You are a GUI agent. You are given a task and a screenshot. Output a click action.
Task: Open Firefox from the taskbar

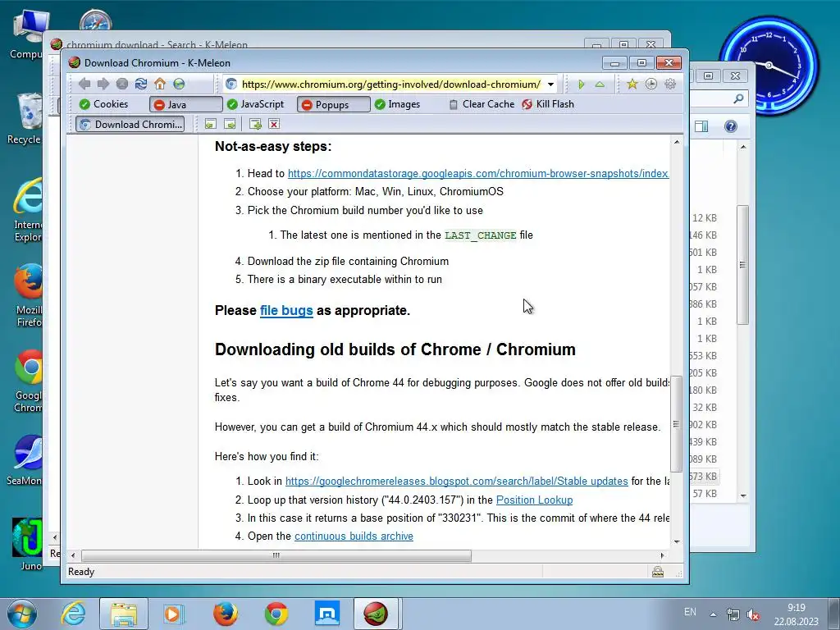tap(225, 614)
